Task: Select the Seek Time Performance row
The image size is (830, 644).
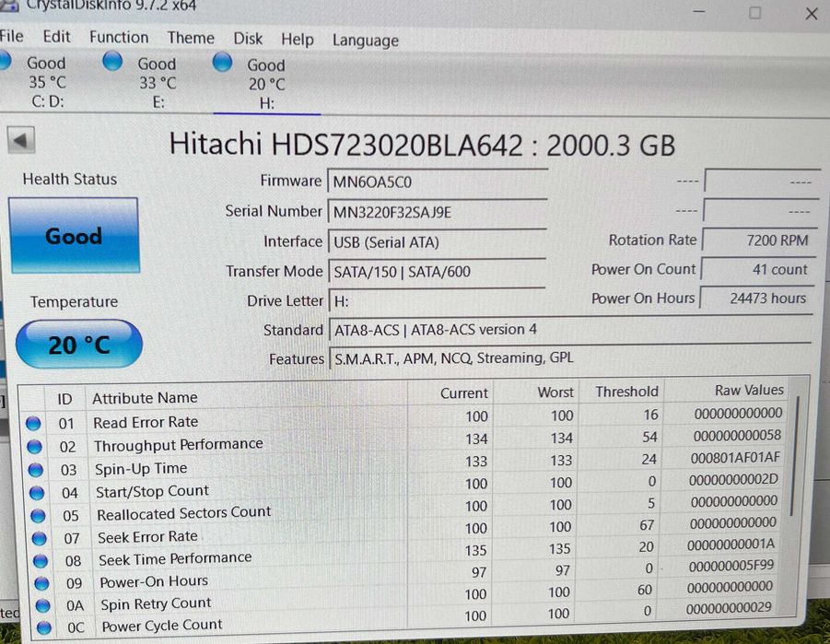Action: pyautogui.click(x=405, y=554)
